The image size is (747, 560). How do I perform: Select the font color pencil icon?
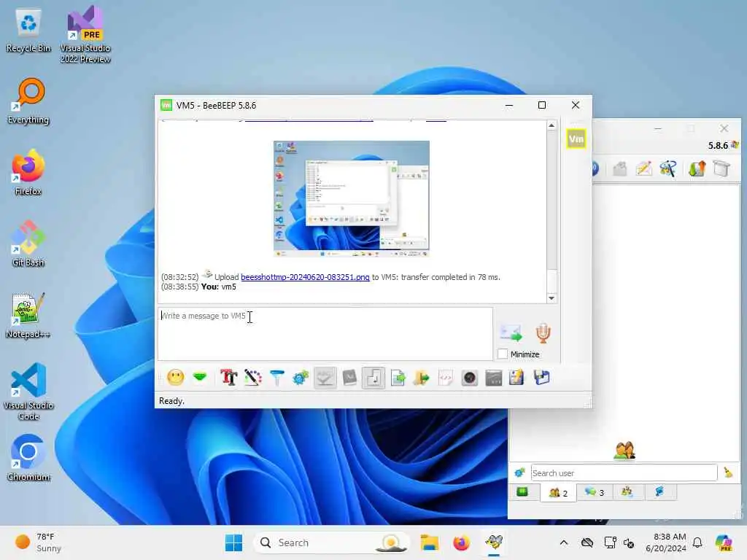(x=252, y=378)
